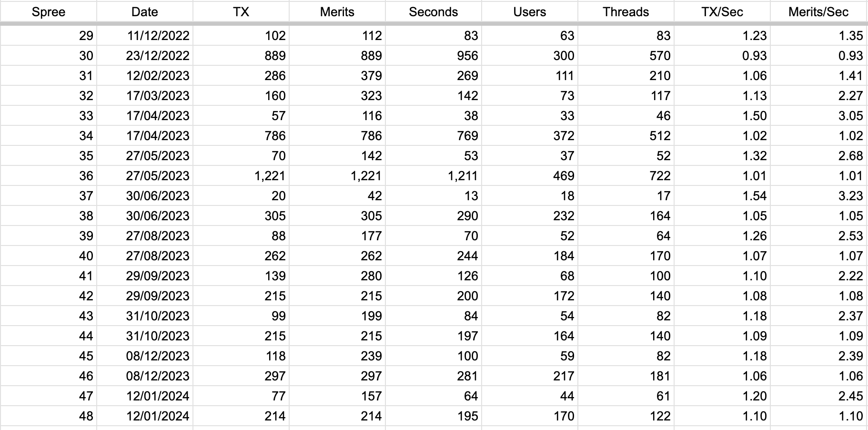Click Spree number 48 cell

click(48, 416)
